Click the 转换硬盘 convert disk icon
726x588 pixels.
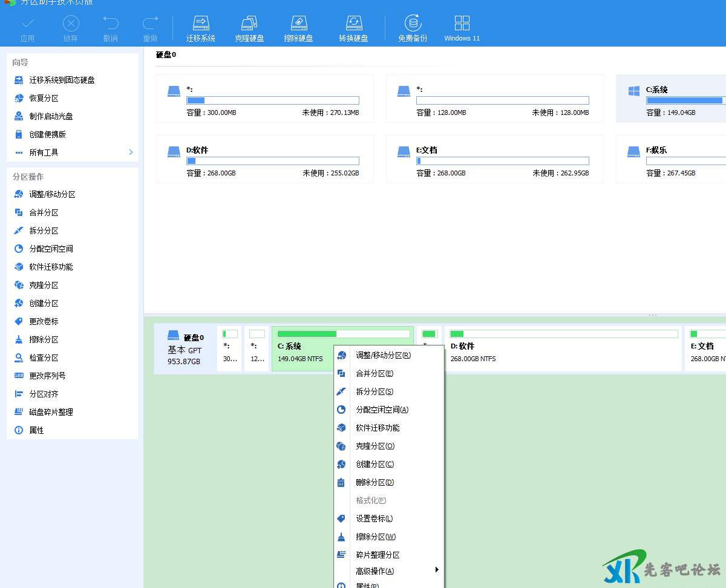click(353, 24)
